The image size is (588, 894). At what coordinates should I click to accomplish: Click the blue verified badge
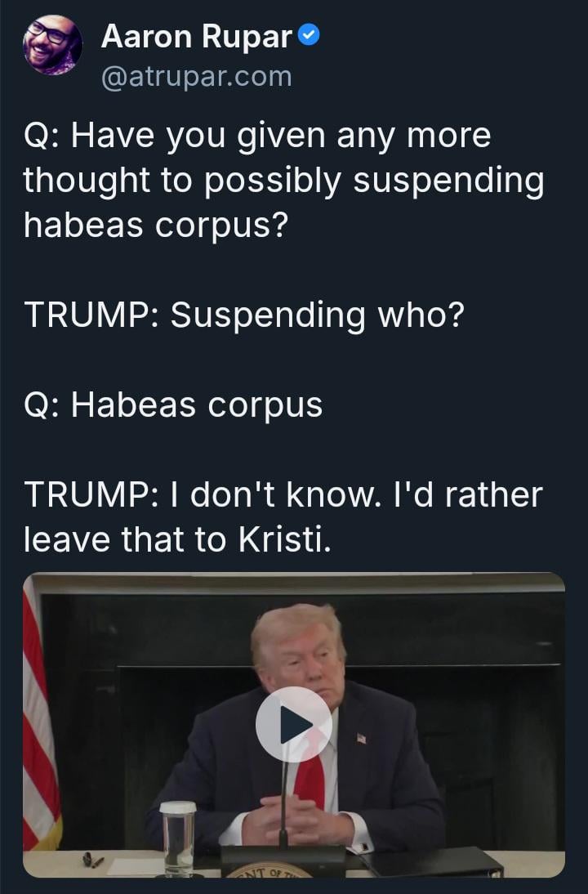coord(308,35)
